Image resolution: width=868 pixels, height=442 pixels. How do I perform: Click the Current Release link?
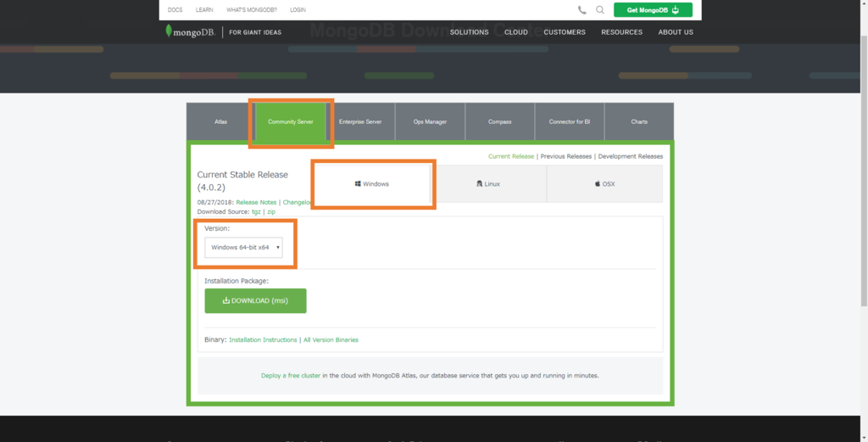point(511,156)
